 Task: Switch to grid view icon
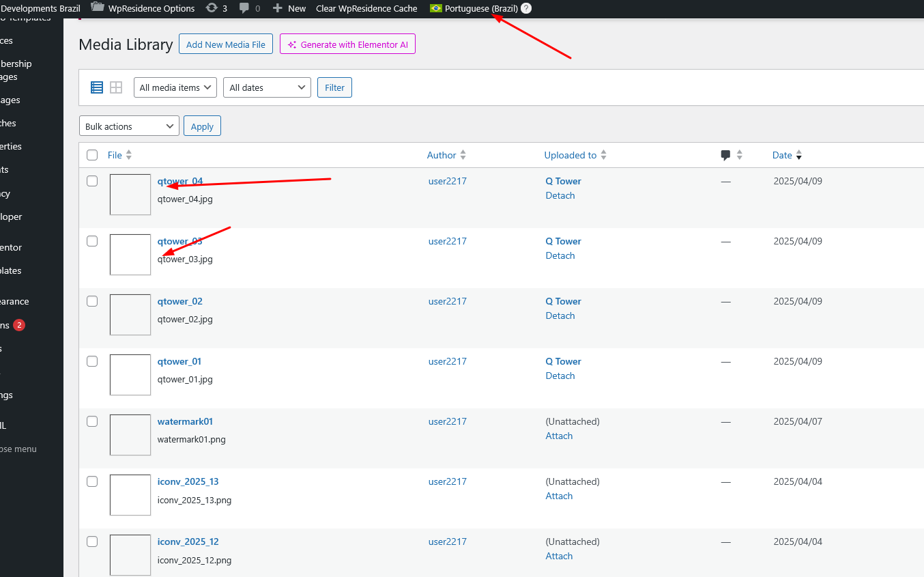click(116, 87)
